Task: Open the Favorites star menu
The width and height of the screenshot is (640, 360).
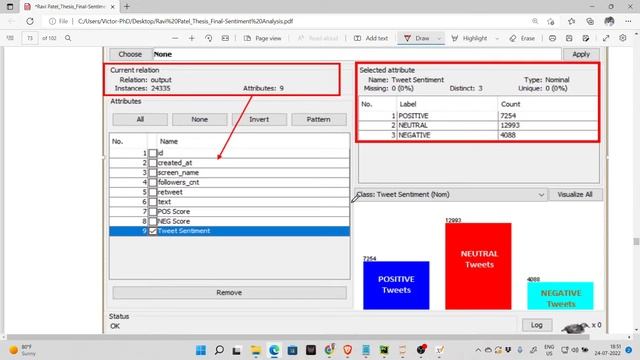Action: pyautogui.click(x=571, y=21)
